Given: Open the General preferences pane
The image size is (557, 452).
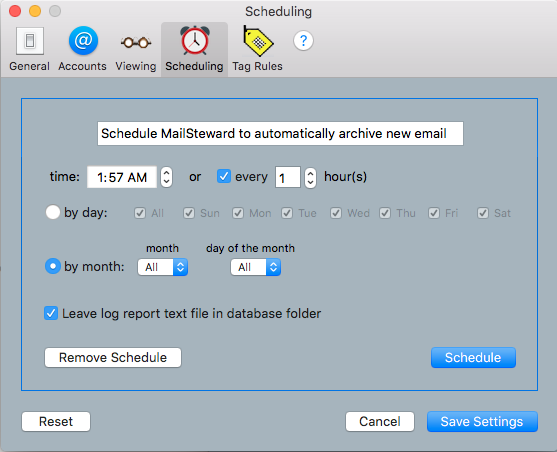Looking at the screenshot, I should (x=29, y=49).
